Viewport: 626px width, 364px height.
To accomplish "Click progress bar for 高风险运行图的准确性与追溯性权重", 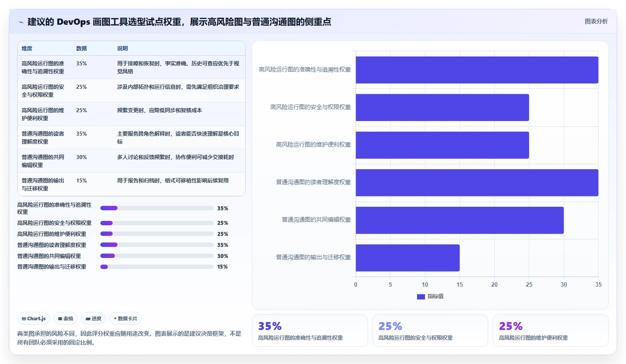I will (x=157, y=208).
